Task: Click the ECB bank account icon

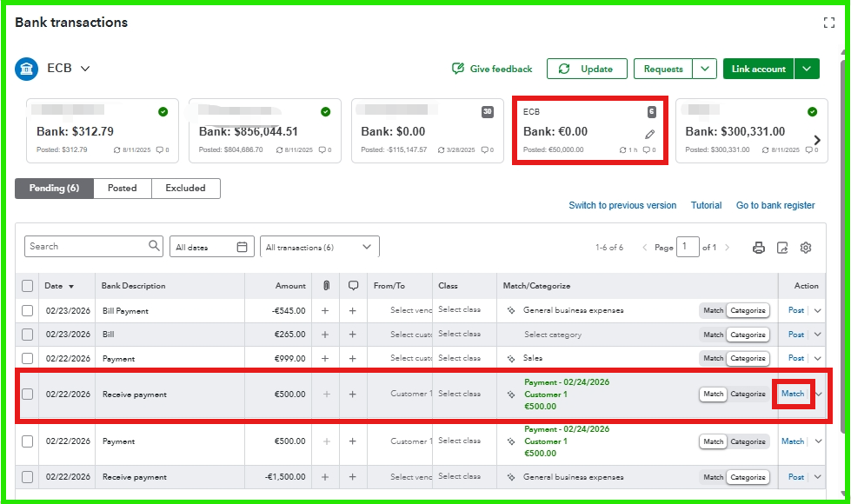Action: click(27, 69)
